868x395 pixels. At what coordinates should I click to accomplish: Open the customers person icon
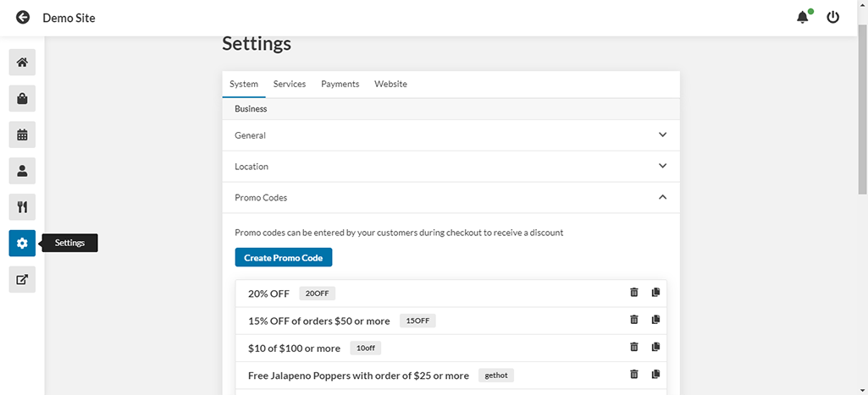point(22,171)
